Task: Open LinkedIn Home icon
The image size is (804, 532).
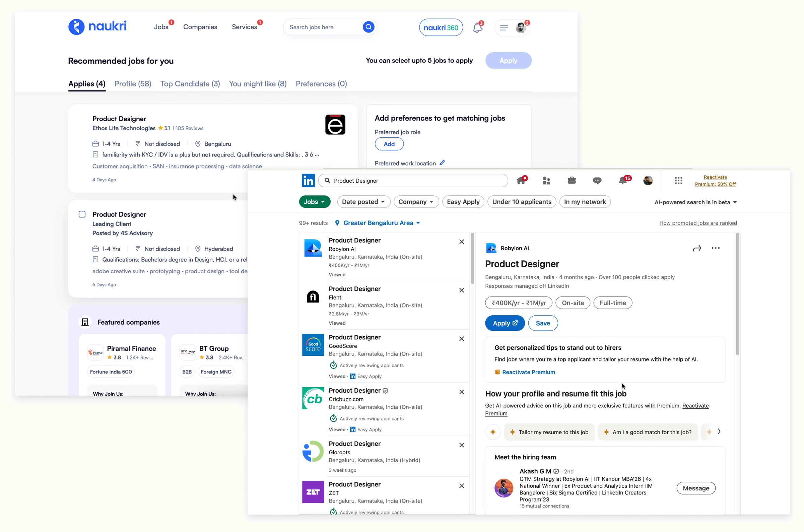Action: [x=521, y=181]
